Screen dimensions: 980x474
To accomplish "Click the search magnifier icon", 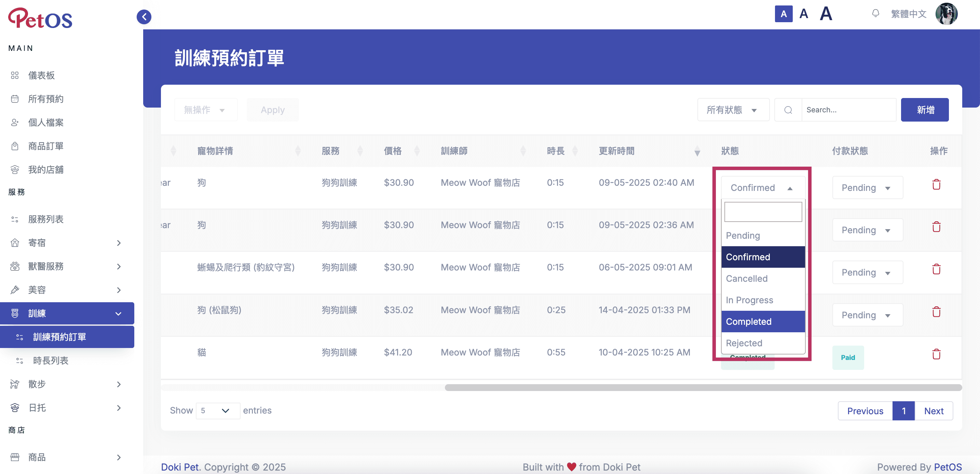I will click(788, 110).
